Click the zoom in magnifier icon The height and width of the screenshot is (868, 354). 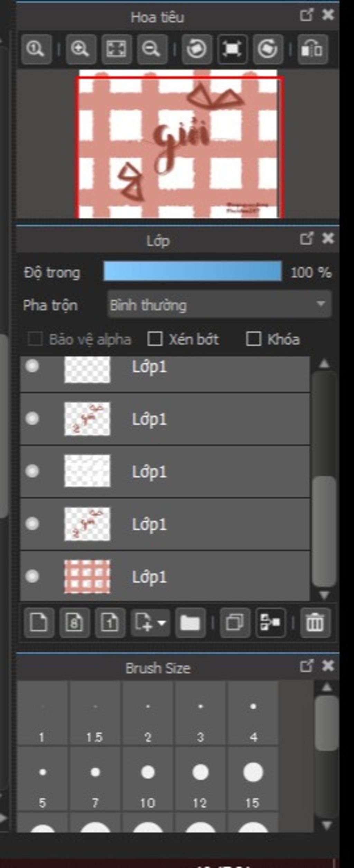pyautogui.click(x=81, y=49)
